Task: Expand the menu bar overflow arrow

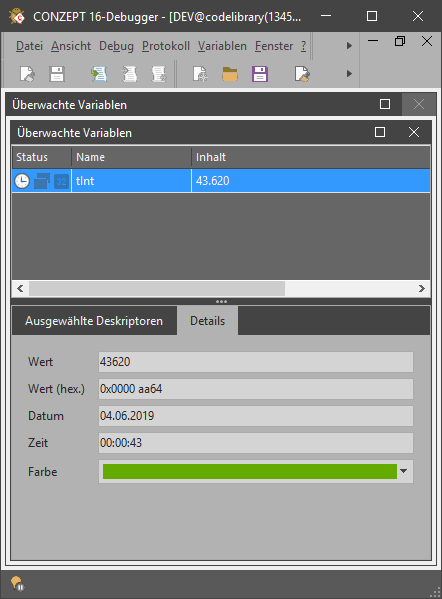Action: coord(349,46)
